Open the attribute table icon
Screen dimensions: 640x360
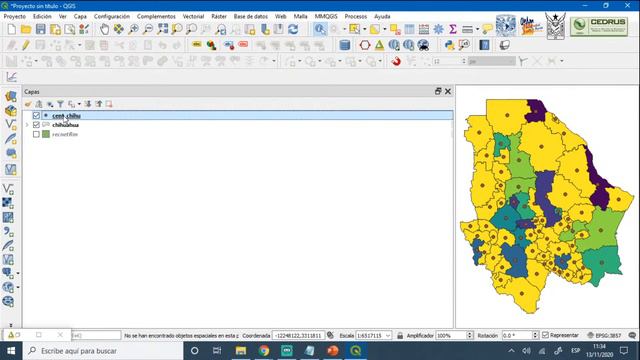click(409, 29)
